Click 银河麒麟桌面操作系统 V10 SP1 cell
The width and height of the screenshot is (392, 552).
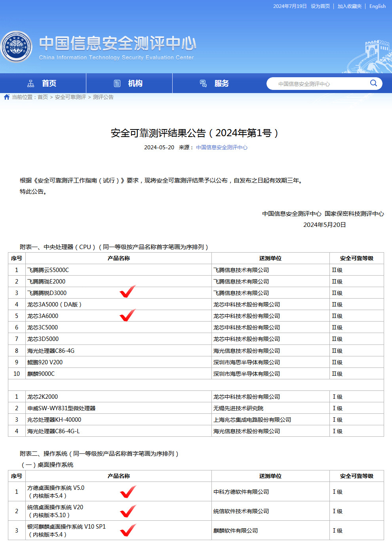point(118,531)
